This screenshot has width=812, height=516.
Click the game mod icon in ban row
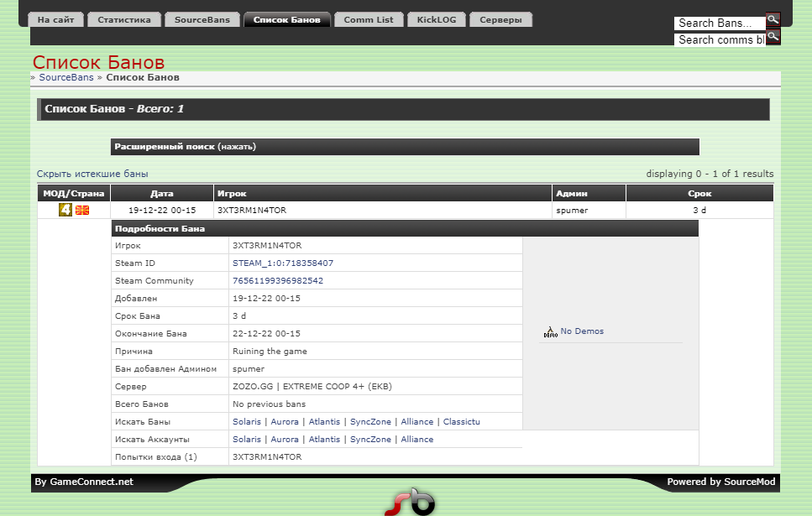65,210
